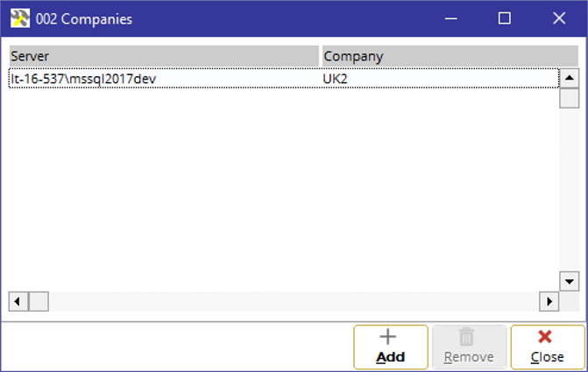588x372 pixels.
Task: Sort by the Server column header
Action: tap(164, 56)
